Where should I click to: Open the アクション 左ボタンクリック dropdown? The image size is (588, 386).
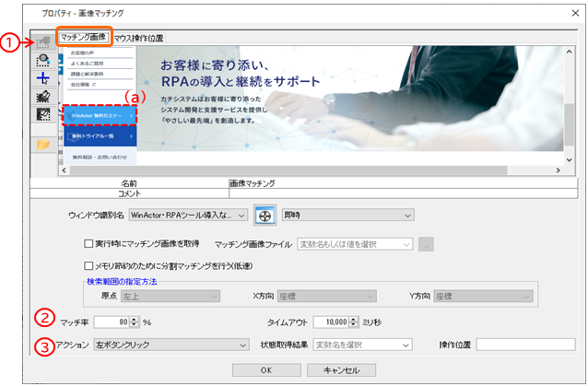[x=171, y=345]
